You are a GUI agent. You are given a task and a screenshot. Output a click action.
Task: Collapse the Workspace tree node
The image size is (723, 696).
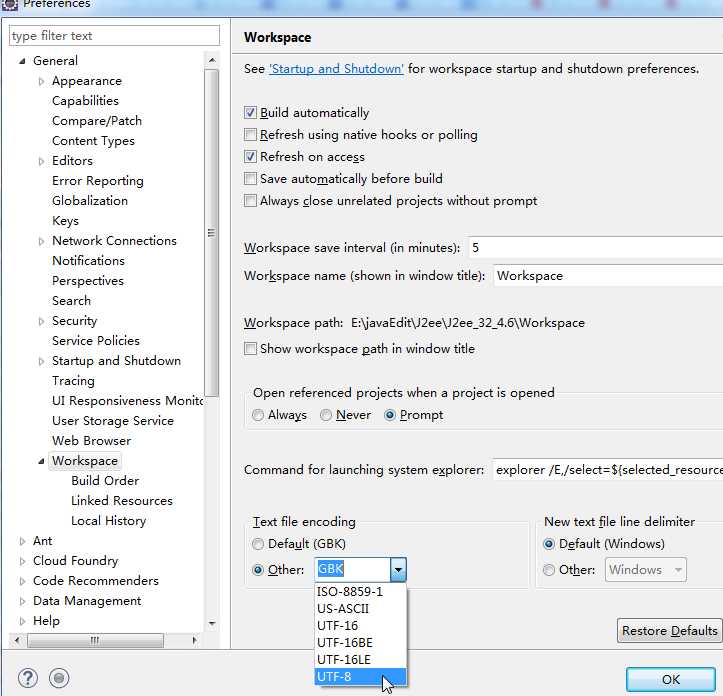pos(41,461)
